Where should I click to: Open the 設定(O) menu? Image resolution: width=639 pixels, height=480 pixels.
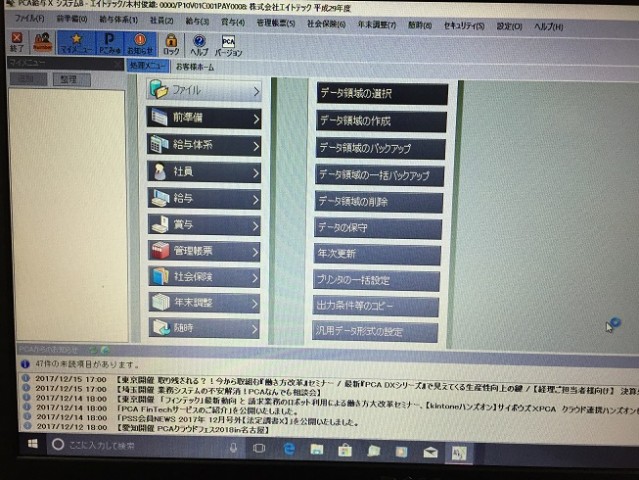509,26
